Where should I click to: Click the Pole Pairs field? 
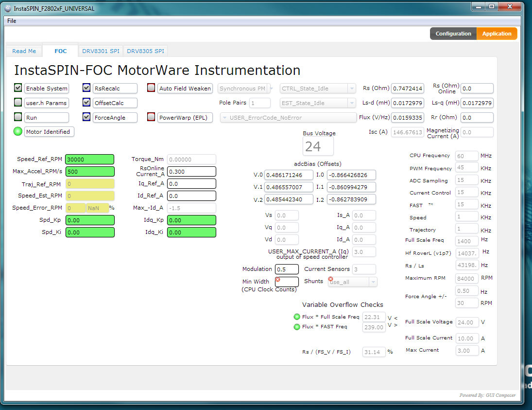(x=260, y=103)
